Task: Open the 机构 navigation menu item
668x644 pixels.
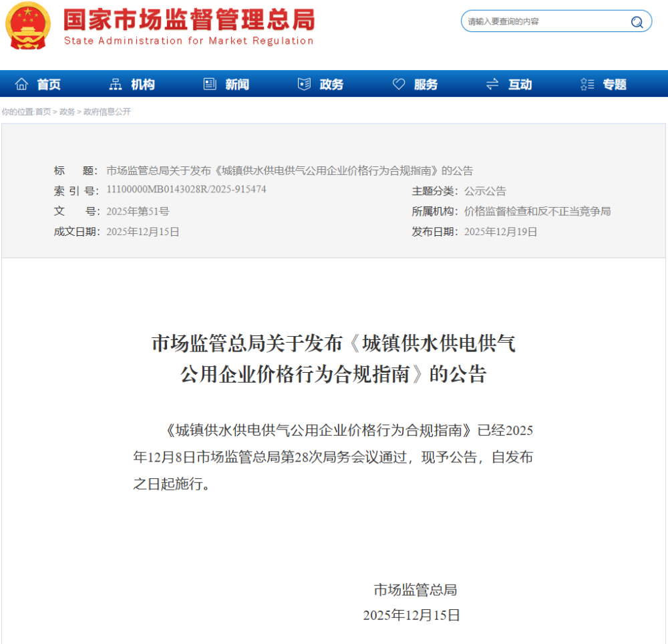Action: [x=143, y=84]
